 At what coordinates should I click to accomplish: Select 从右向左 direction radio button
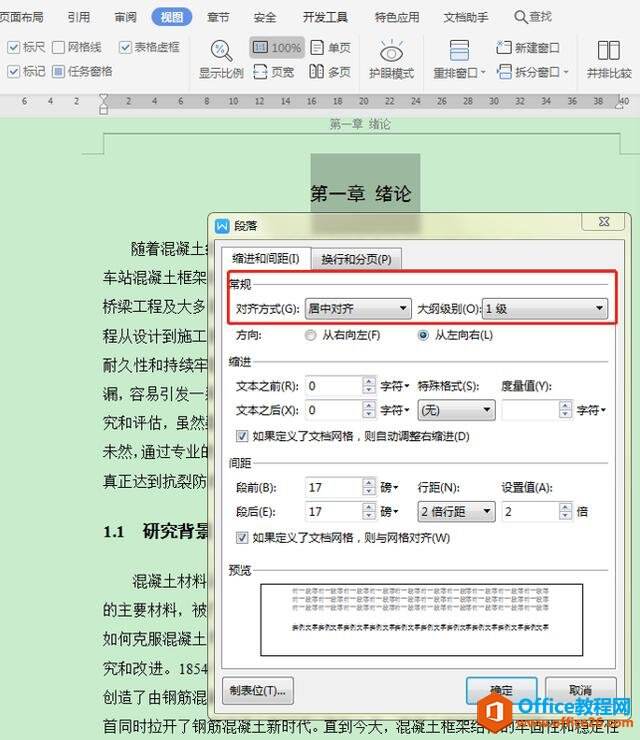coord(310,336)
